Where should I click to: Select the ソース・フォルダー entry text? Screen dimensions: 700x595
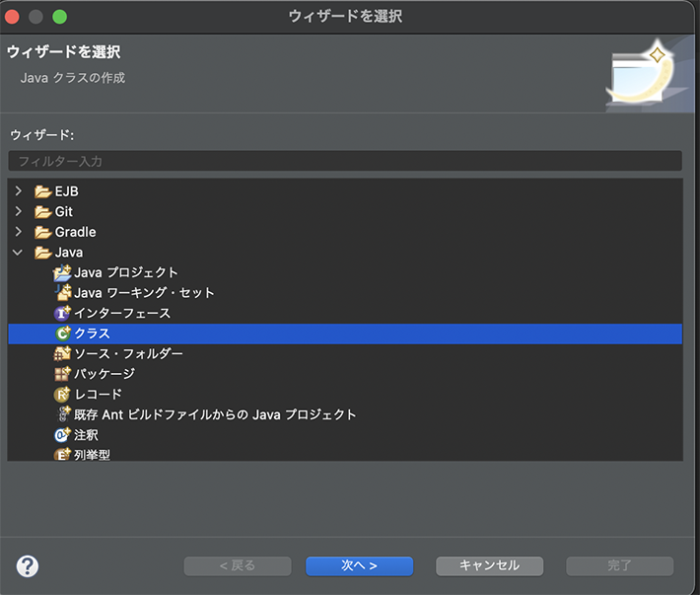pyautogui.click(x=128, y=354)
